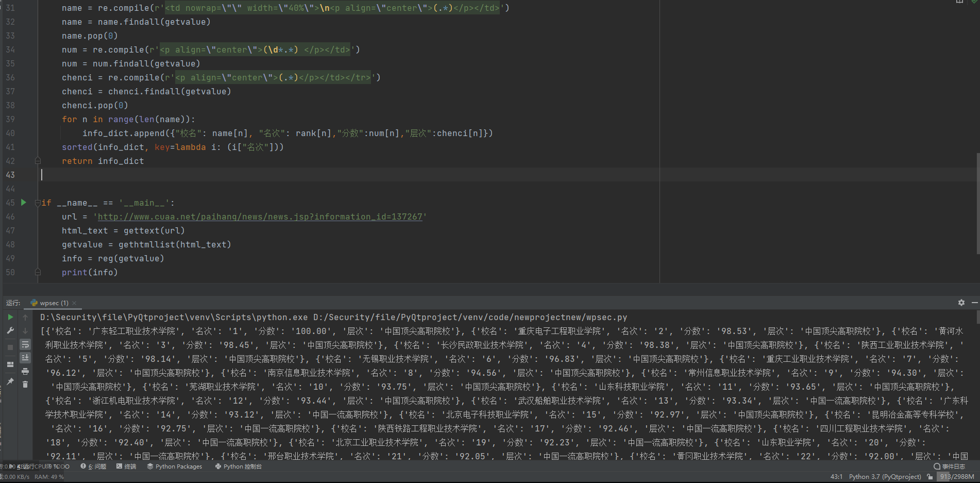The width and height of the screenshot is (980, 483).
Task: Click 'chenci.pop(0)' on line 38
Action: tap(95, 106)
